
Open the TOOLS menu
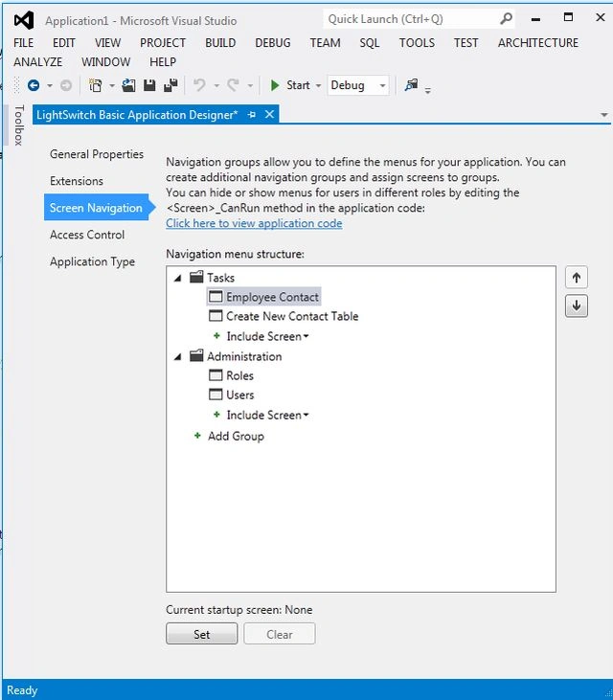click(x=417, y=43)
